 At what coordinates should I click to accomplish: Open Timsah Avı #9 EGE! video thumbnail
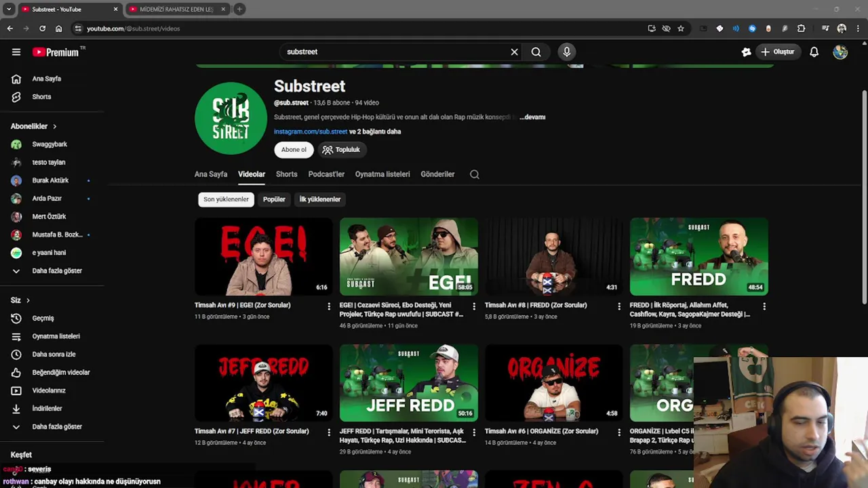[264, 256]
